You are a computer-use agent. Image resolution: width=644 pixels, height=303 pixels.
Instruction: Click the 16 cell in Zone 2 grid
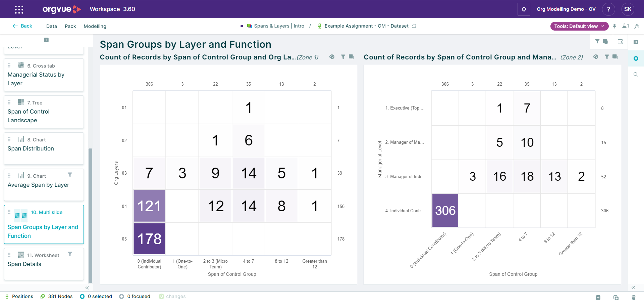499,176
